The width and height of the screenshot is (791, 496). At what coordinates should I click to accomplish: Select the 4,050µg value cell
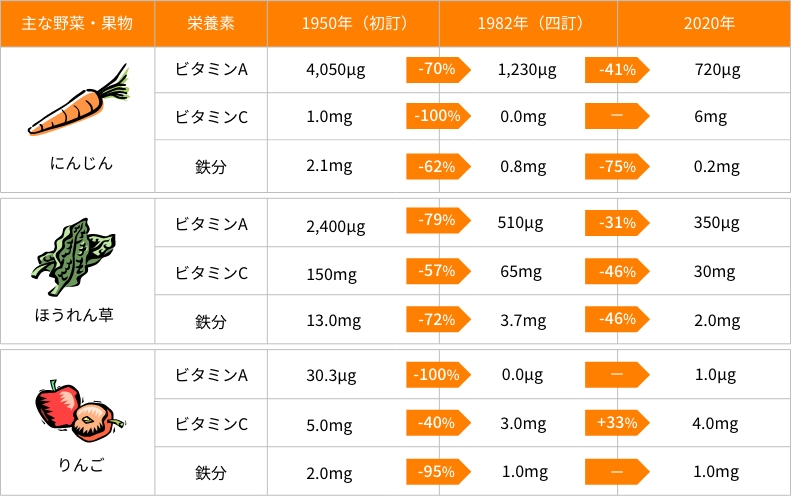(x=335, y=70)
